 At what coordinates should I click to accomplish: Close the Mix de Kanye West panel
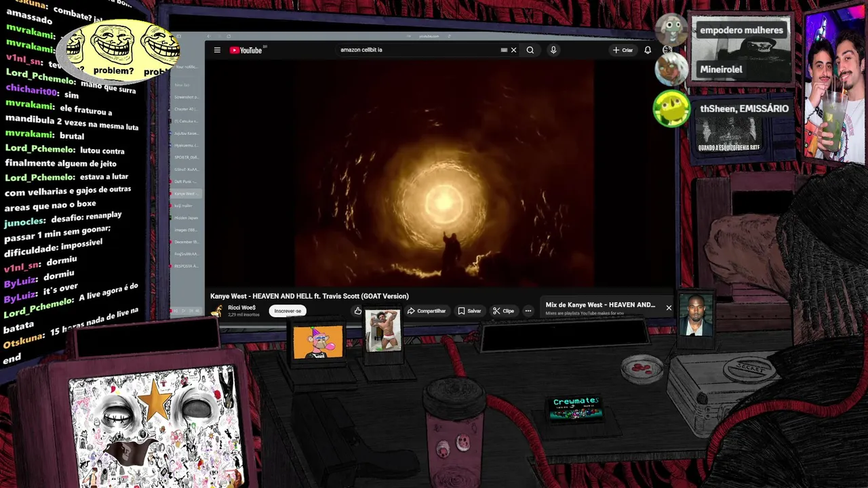(669, 308)
